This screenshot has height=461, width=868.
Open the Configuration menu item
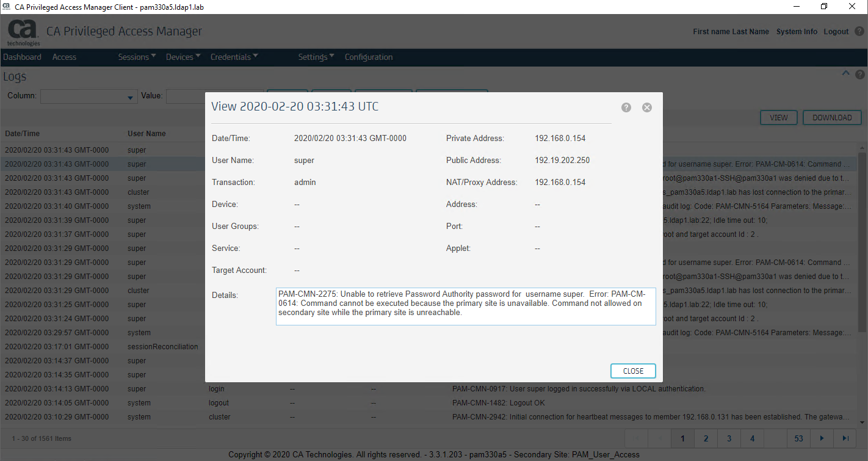[369, 57]
